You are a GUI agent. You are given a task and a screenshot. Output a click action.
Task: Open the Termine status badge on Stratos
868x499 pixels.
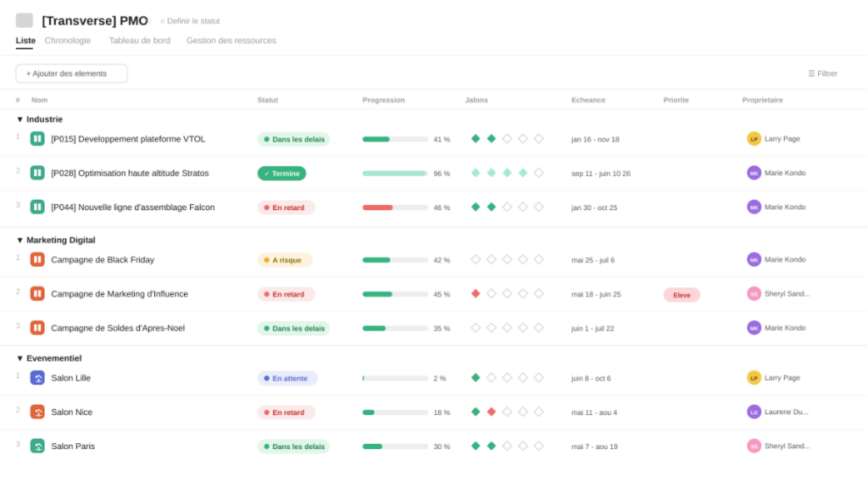tap(281, 174)
